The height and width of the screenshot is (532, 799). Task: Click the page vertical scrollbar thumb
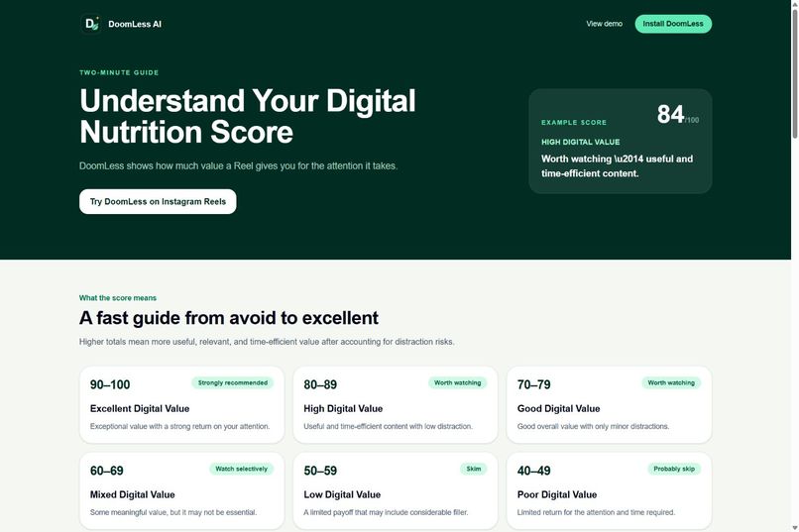[x=794, y=72]
